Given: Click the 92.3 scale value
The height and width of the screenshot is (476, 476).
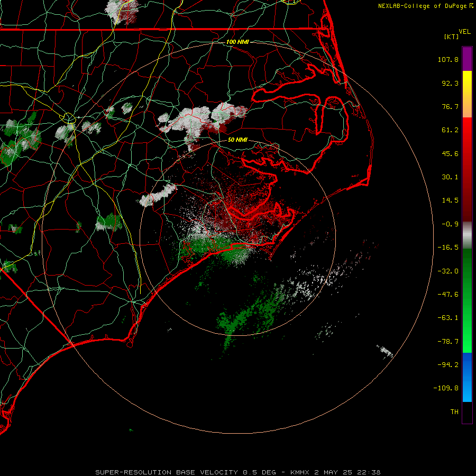Looking at the screenshot, I should [450, 83].
